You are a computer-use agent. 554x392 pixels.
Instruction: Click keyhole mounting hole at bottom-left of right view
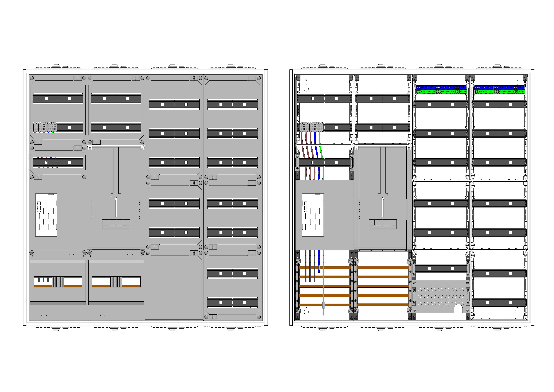pos(306,311)
